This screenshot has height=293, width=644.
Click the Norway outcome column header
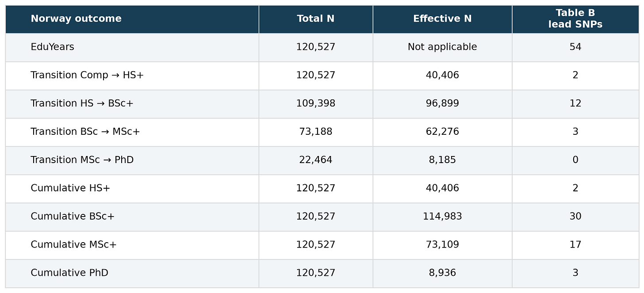coord(76,19)
